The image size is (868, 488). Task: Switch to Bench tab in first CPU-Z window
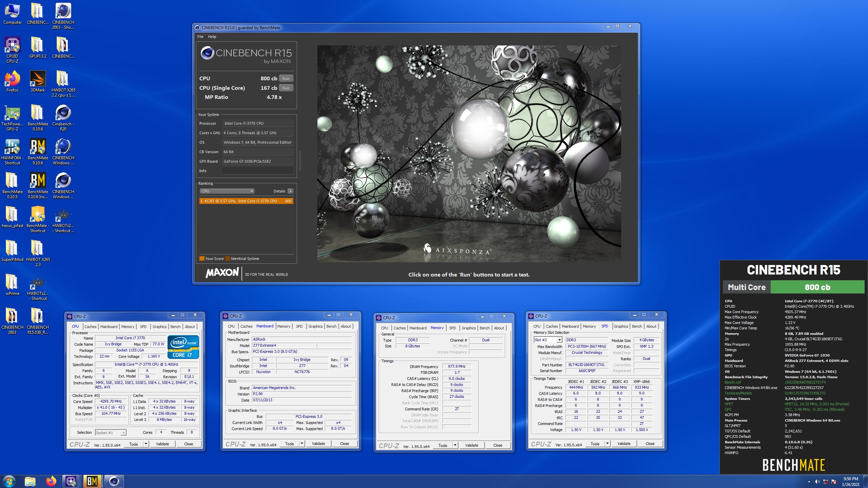click(x=175, y=327)
